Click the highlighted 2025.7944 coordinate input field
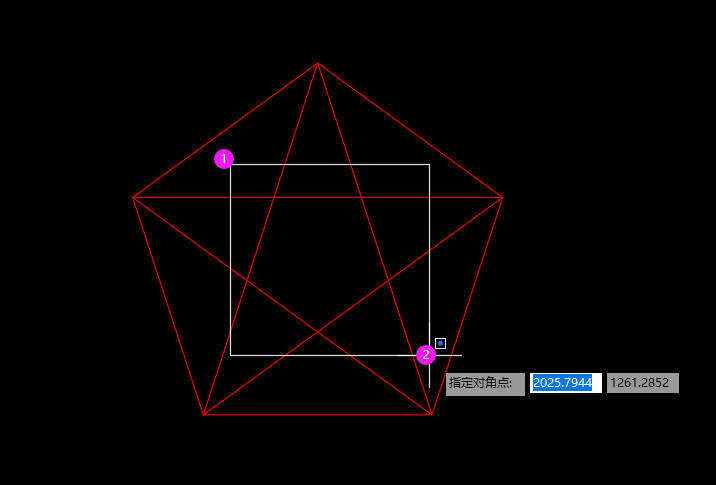716x485 pixels. [565, 383]
